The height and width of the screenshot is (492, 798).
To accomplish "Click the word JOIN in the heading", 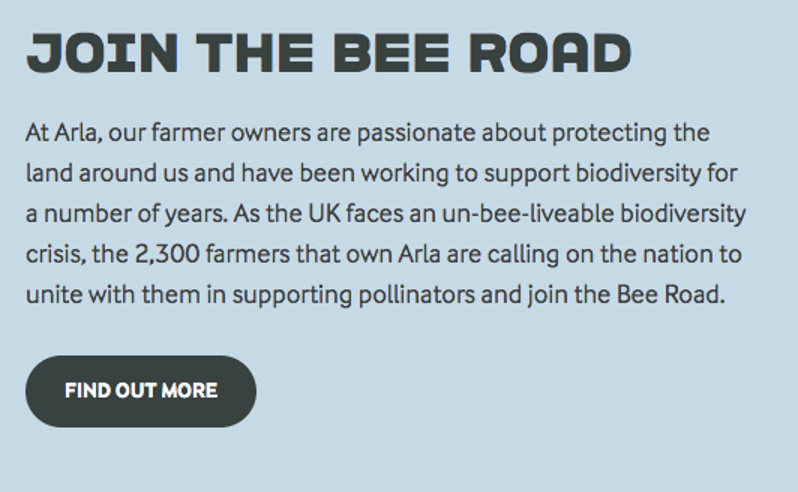I will click(103, 53).
